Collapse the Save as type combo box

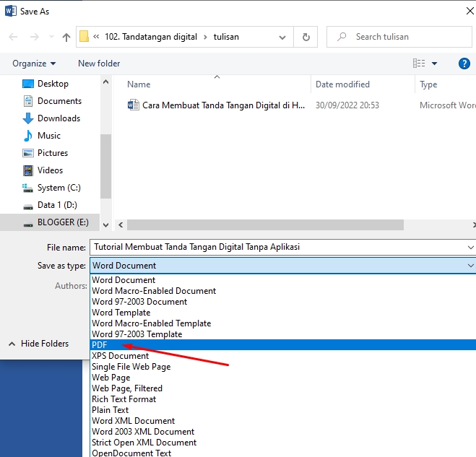click(x=470, y=266)
